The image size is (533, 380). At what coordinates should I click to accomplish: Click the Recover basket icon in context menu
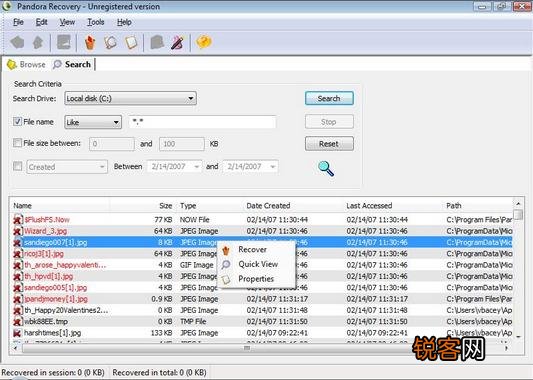[226, 251]
